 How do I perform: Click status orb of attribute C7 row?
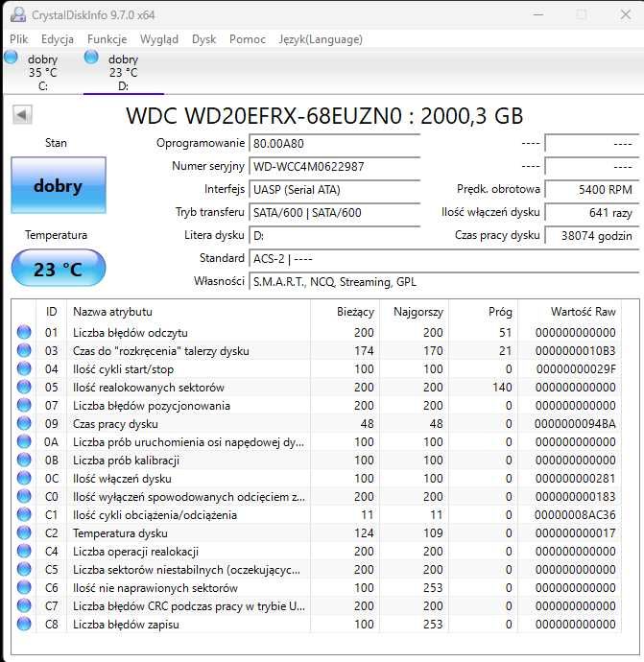[24, 605]
